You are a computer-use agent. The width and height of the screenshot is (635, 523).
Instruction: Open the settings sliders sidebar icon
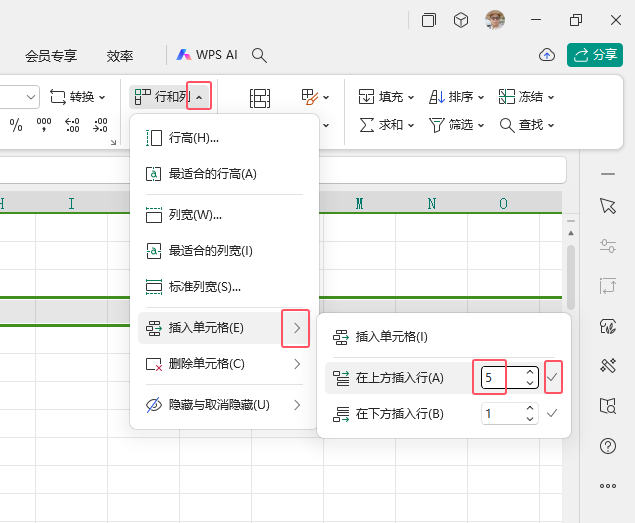click(x=607, y=246)
